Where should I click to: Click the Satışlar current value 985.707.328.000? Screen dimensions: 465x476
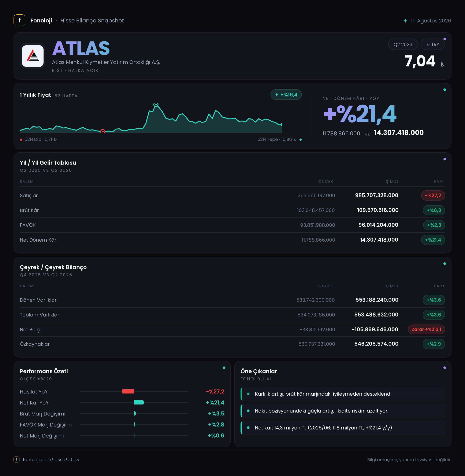coord(377,195)
